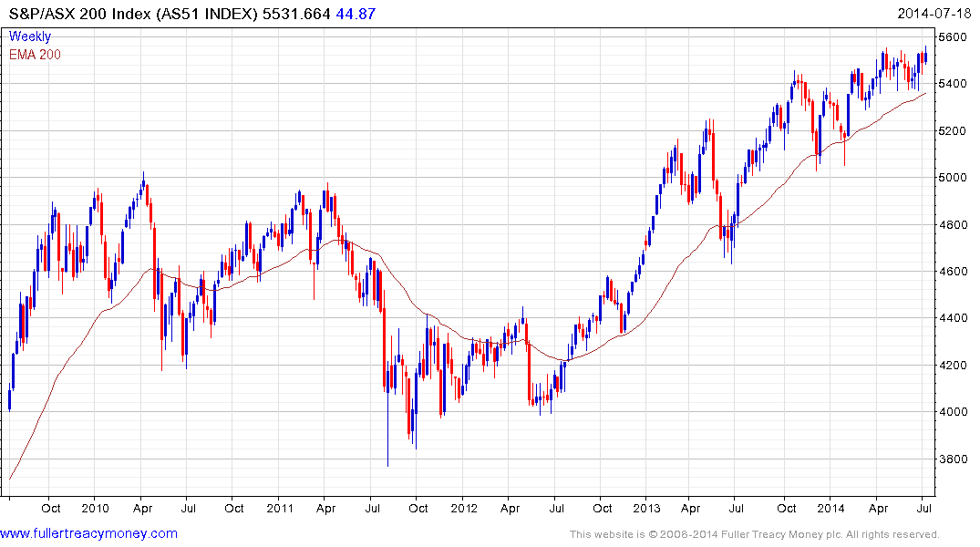Open the www.fullertreacymoney.com link
The image size is (980, 547).
[x=88, y=533]
